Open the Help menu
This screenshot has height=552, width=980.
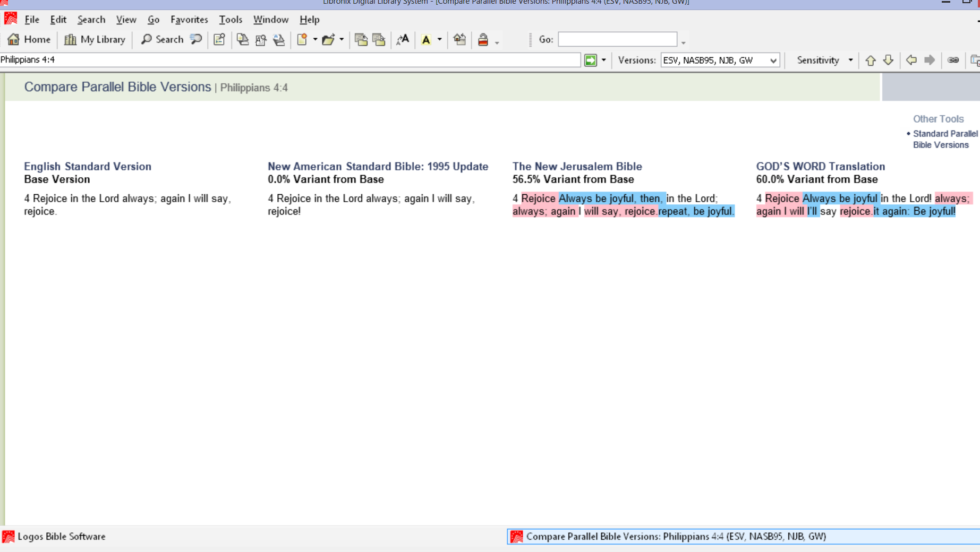pyautogui.click(x=310, y=20)
